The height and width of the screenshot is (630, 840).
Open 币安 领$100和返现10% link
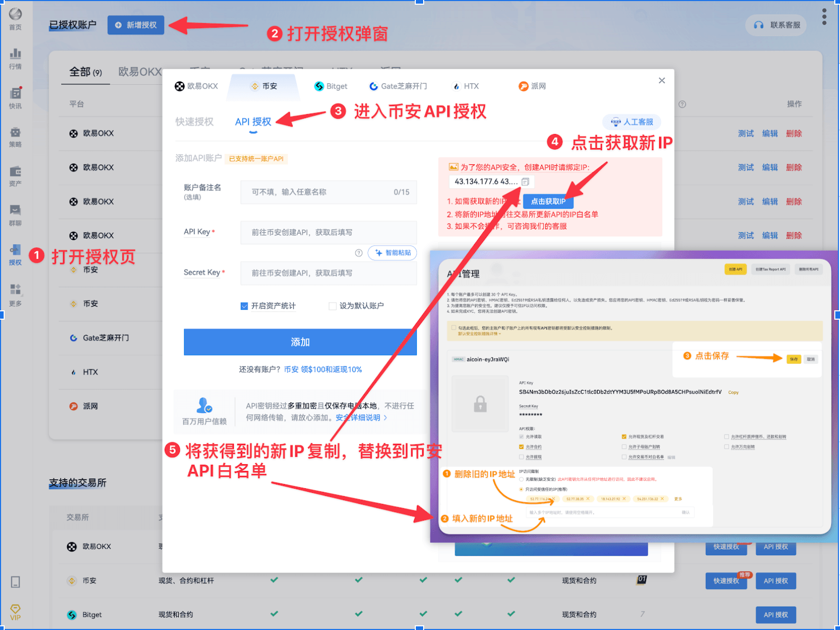(x=323, y=370)
